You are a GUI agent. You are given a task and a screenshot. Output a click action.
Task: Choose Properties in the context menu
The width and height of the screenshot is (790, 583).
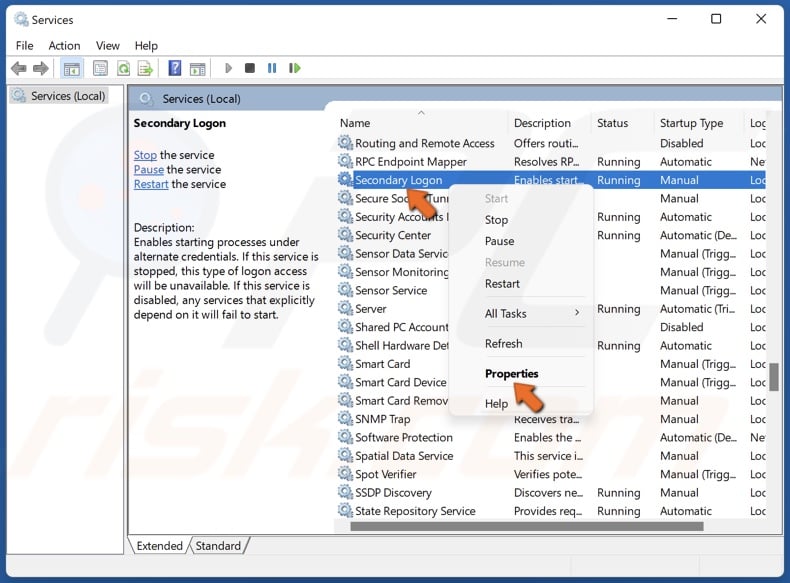(511, 373)
